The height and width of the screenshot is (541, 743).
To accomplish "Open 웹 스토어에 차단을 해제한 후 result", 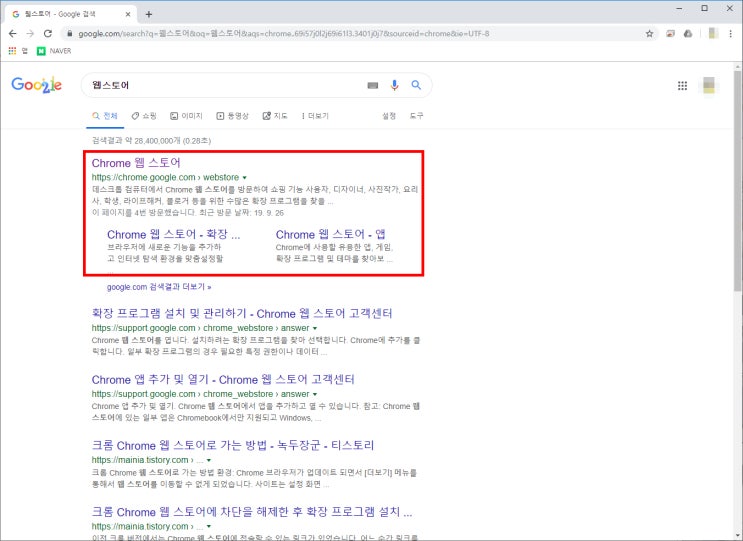I will point(252,512).
